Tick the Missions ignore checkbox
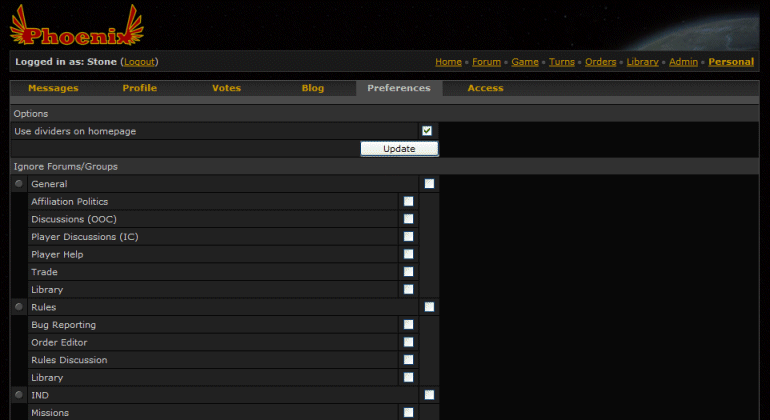Viewport: 770px width, 420px height. tap(408, 413)
